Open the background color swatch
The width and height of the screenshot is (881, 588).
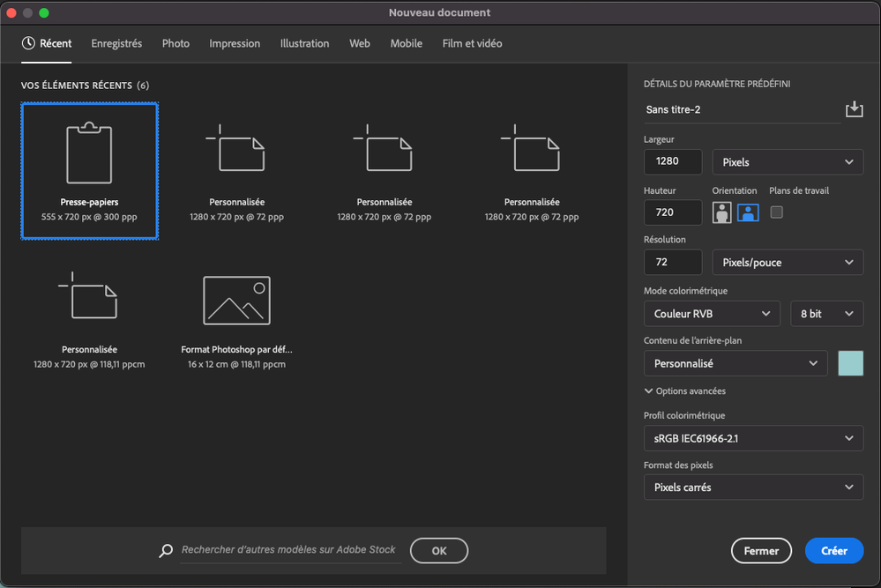(x=850, y=363)
